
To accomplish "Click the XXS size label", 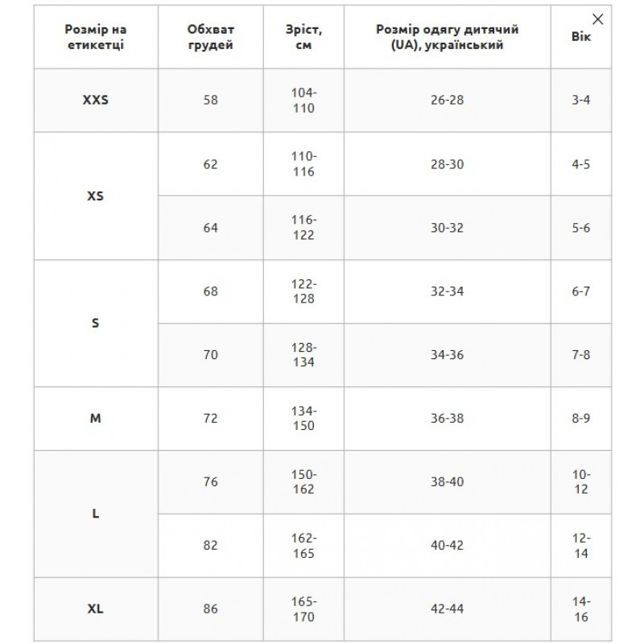I will click(x=96, y=101).
